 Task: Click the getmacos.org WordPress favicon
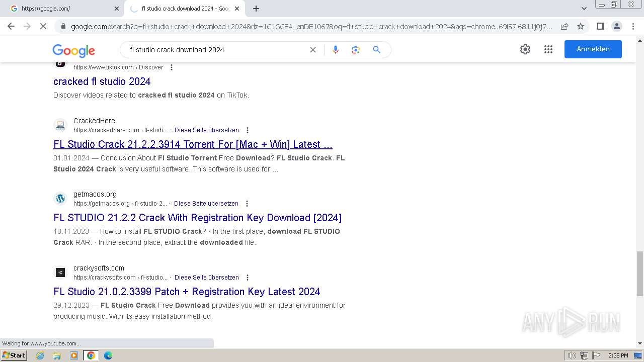tap(60, 199)
